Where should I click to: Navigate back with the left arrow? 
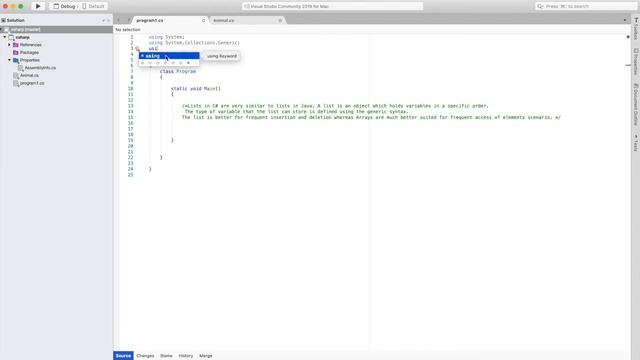pyautogui.click(x=119, y=20)
